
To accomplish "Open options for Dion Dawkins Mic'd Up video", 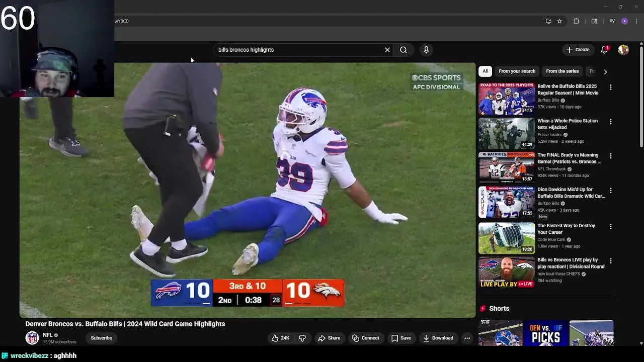I will click(611, 191).
